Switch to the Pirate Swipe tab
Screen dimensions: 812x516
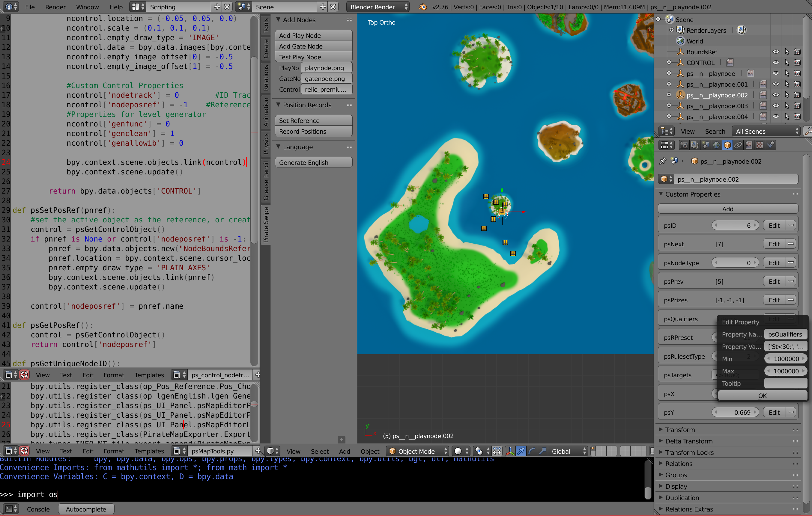[266, 224]
